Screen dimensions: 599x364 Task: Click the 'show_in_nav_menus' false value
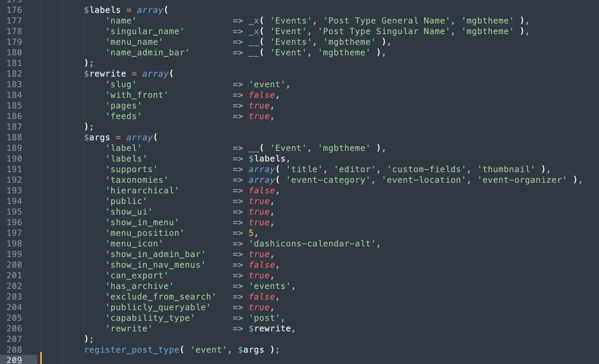[262, 265]
